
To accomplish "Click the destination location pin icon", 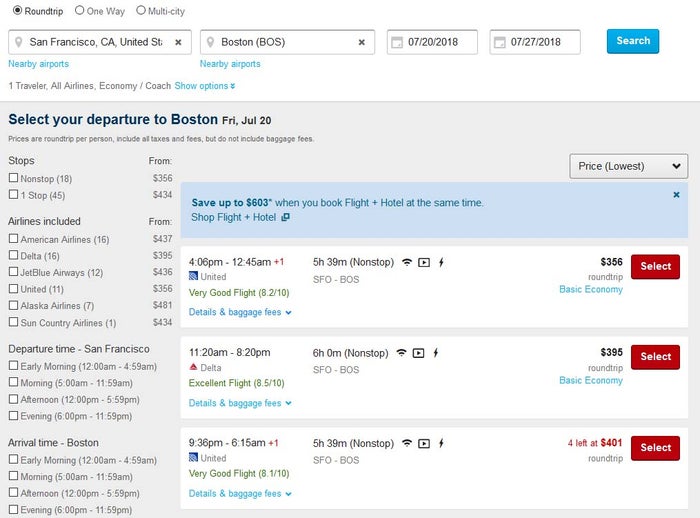I will pos(210,42).
